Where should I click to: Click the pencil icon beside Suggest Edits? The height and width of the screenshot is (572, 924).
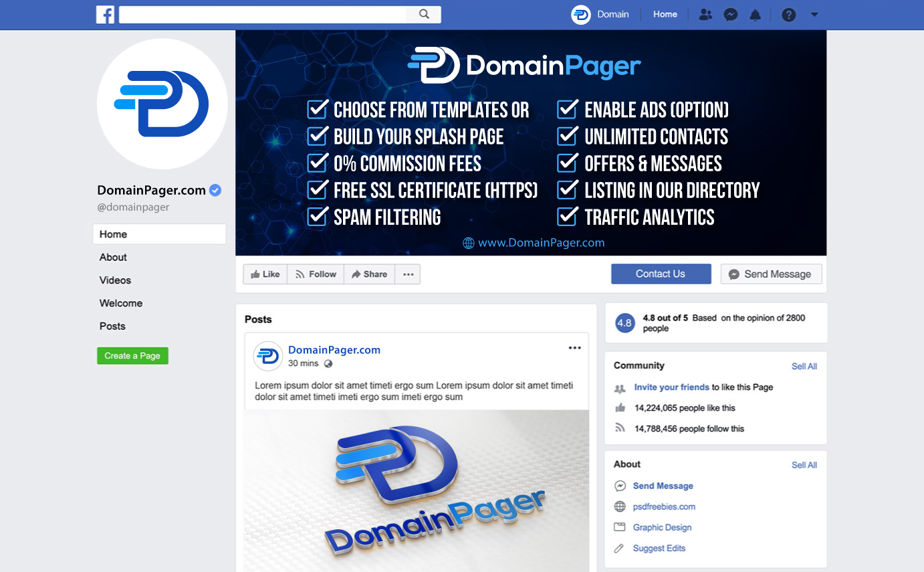pyautogui.click(x=620, y=549)
